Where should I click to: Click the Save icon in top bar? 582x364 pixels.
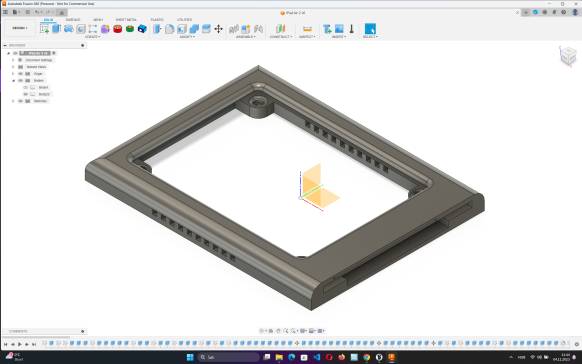tap(27, 12)
